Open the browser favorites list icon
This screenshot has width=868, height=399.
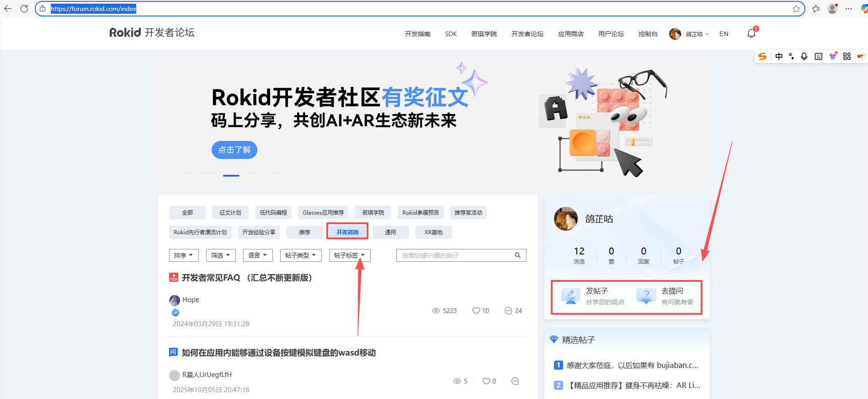pyautogui.click(x=816, y=9)
